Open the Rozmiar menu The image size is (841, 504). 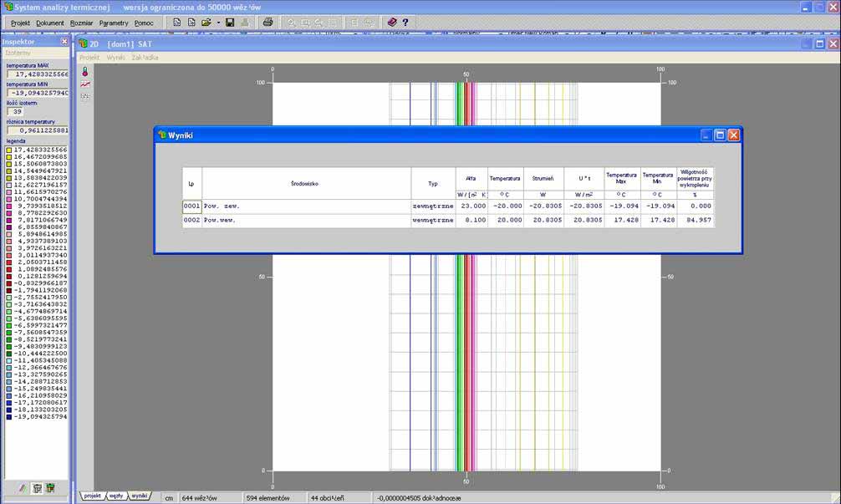[82, 23]
